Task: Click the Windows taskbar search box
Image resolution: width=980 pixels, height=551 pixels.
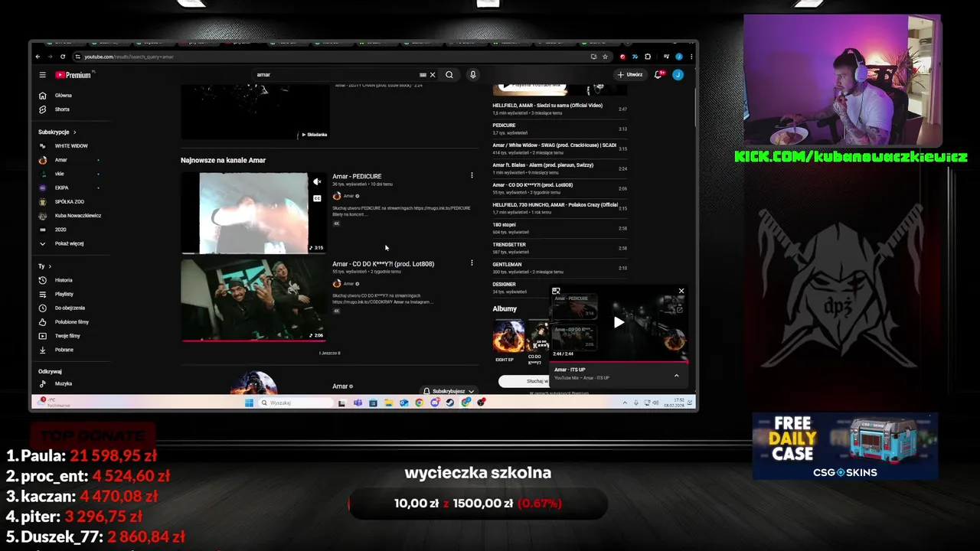Action: coord(296,403)
